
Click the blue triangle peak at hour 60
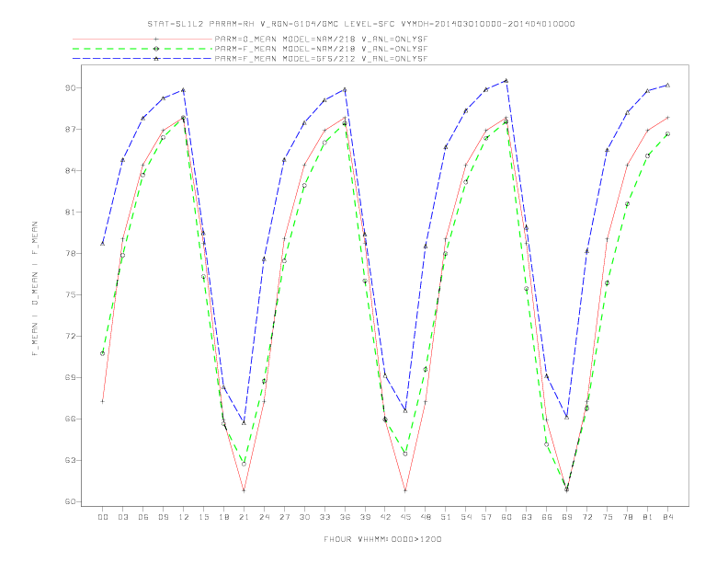[506, 81]
